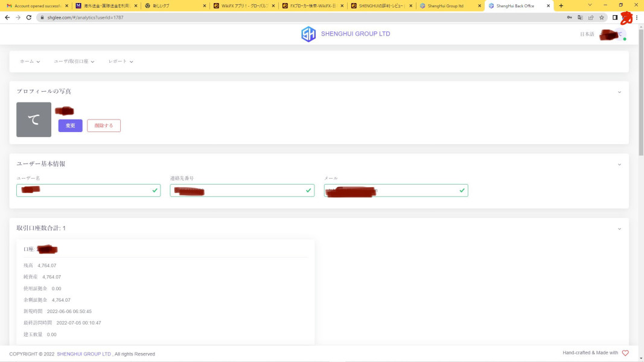Click the forward navigation arrow
The height and width of the screenshot is (362, 644).
[18, 17]
